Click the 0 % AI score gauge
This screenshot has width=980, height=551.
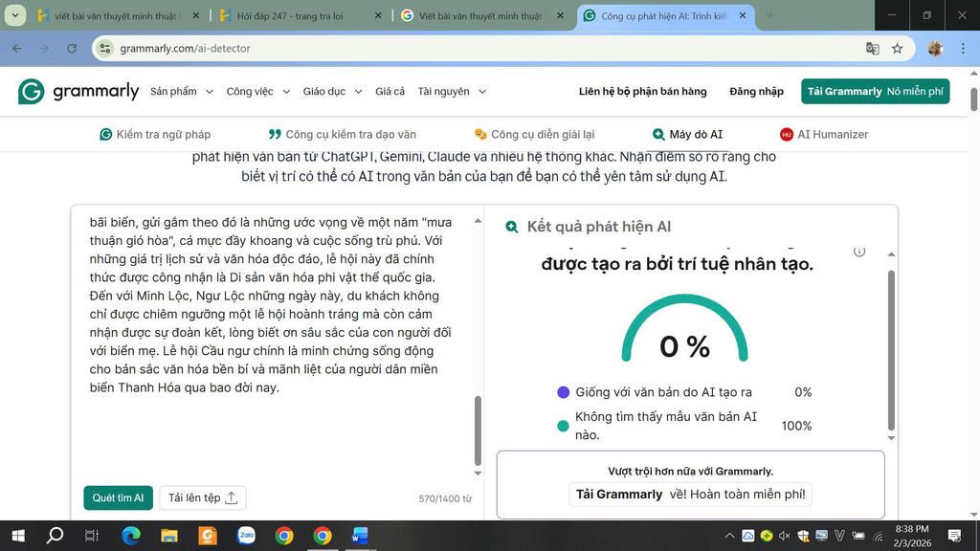(x=684, y=330)
